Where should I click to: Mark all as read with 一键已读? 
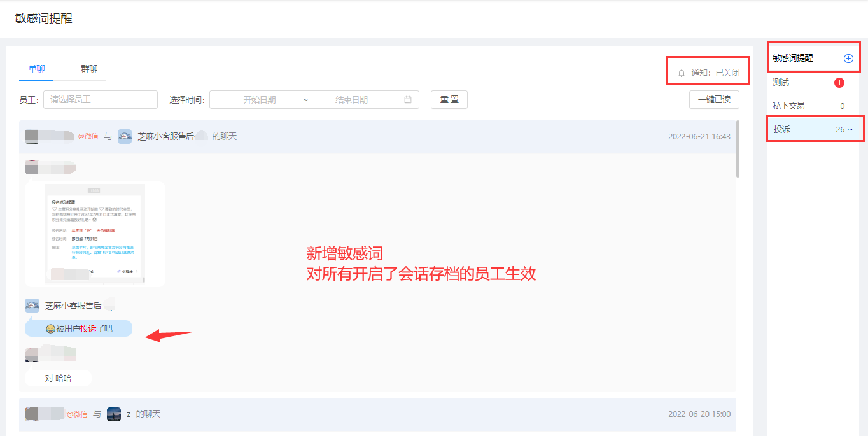(x=714, y=100)
